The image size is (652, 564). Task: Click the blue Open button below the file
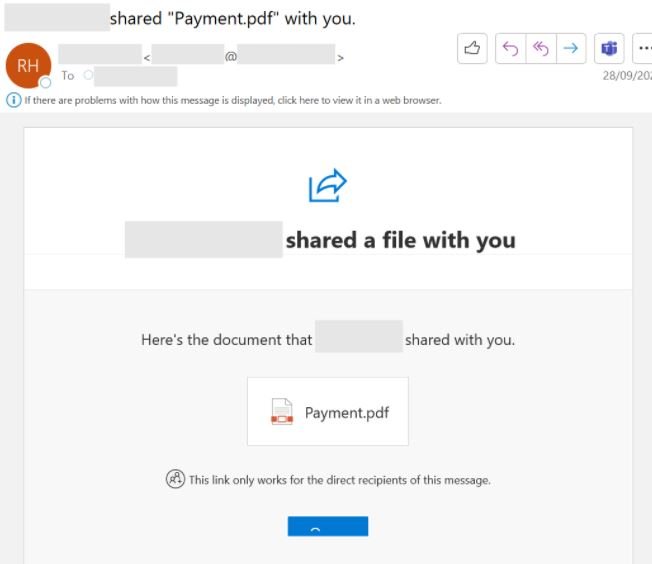pyautogui.click(x=328, y=526)
